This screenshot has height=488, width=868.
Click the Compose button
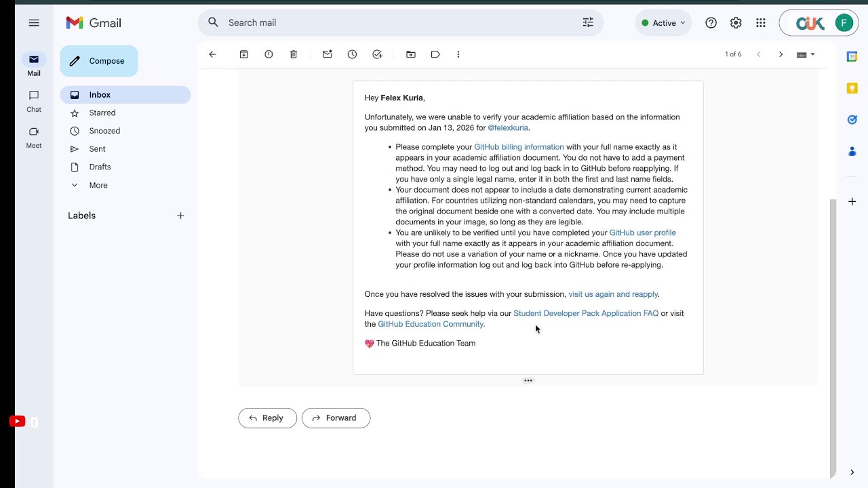point(99,61)
